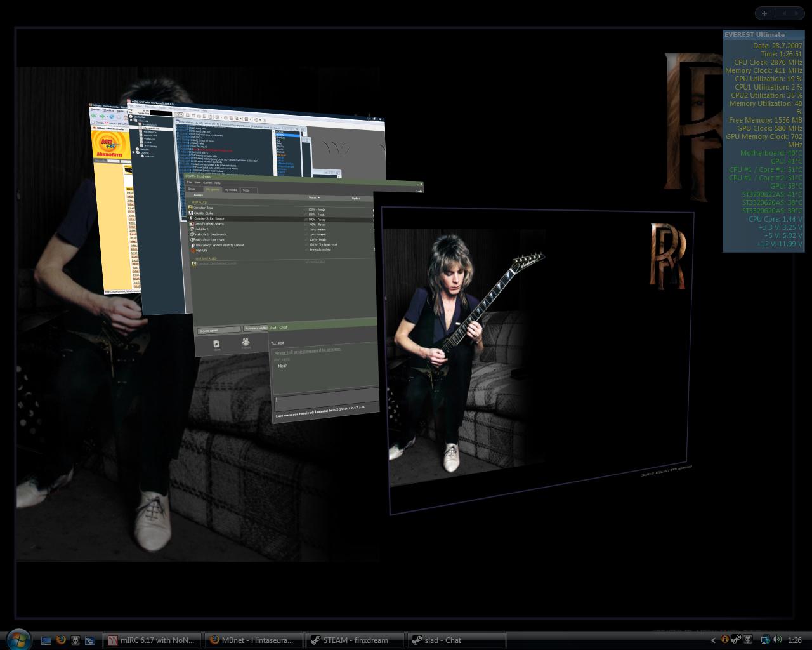Click the taskbar clock showing 1:26
The image size is (812, 650).
(x=794, y=640)
